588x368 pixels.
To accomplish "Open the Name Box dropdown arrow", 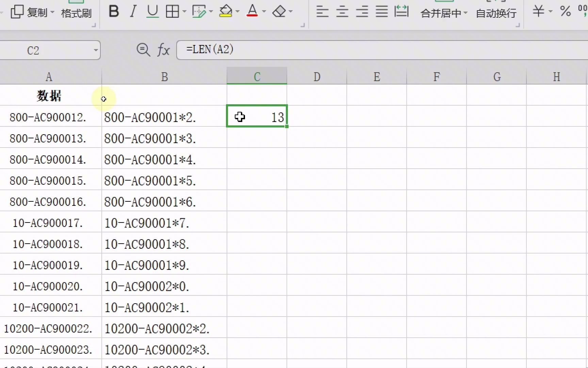I will [96, 50].
